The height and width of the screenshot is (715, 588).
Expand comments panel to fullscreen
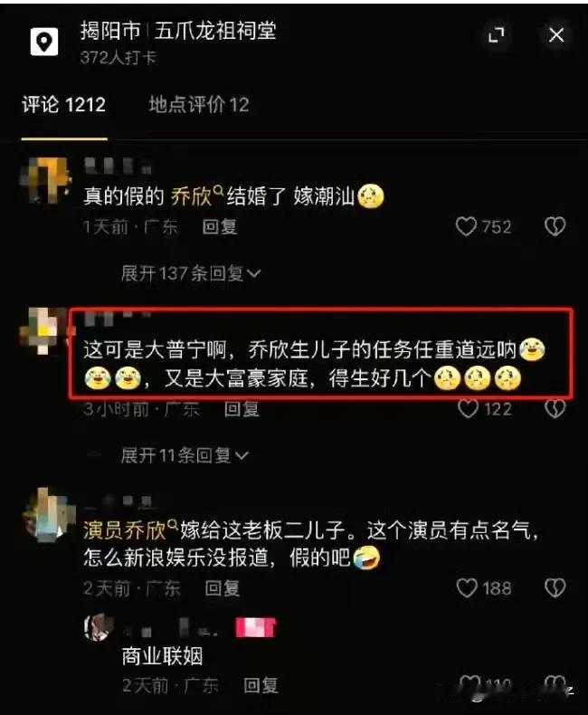click(x=497, y=34)
